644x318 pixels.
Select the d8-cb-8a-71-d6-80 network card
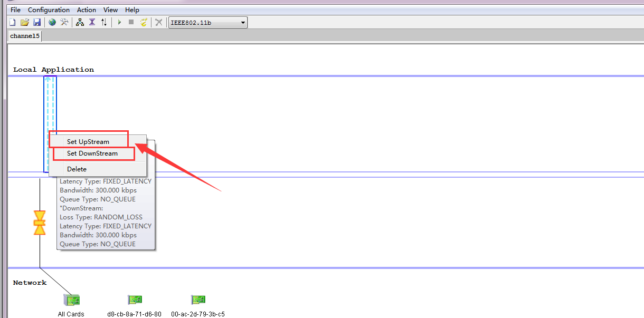coord(135,300)
